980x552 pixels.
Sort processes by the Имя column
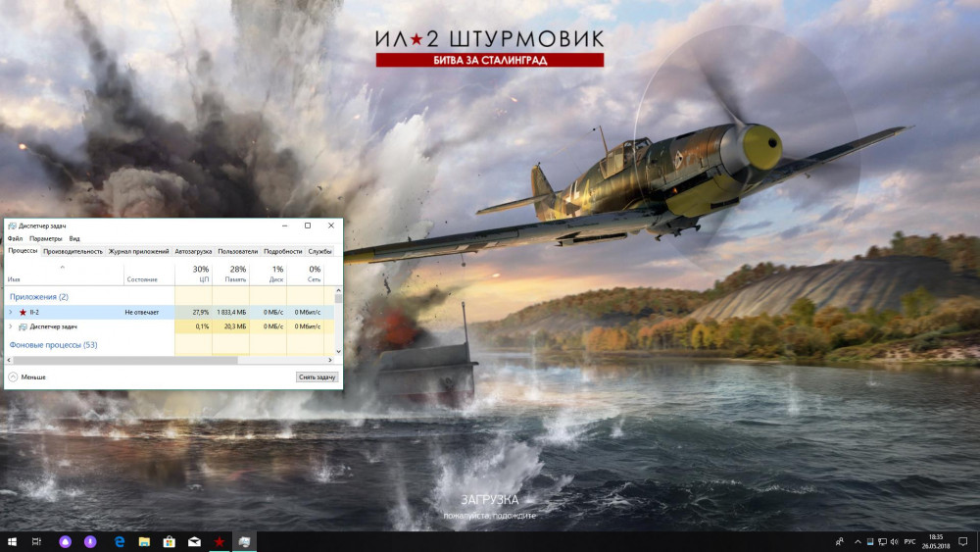coord(65,274)
